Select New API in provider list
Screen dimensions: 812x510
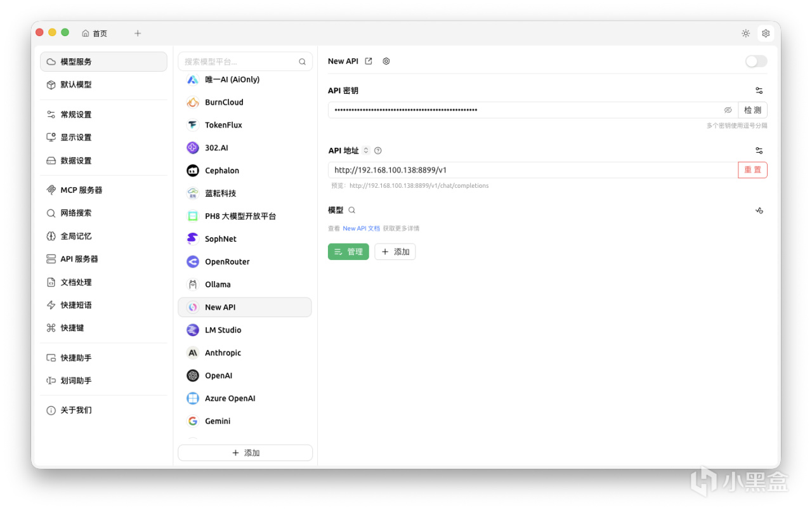(245, 307)
